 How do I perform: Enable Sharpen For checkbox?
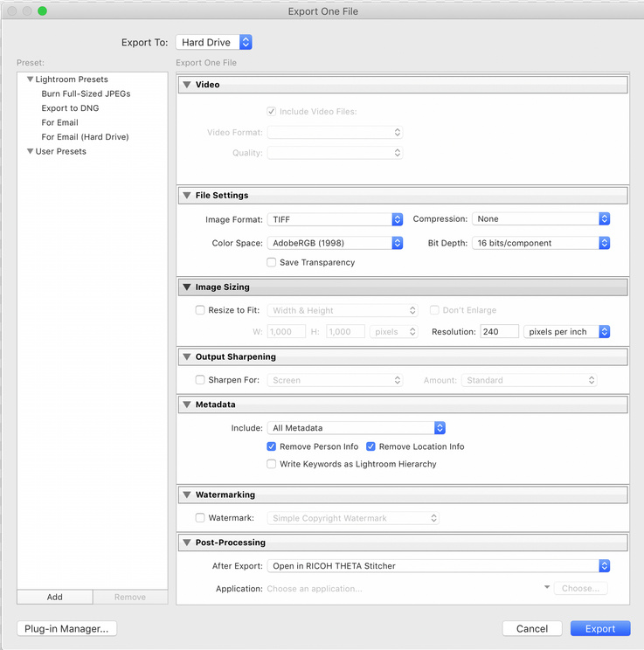(x=200, y=380)
